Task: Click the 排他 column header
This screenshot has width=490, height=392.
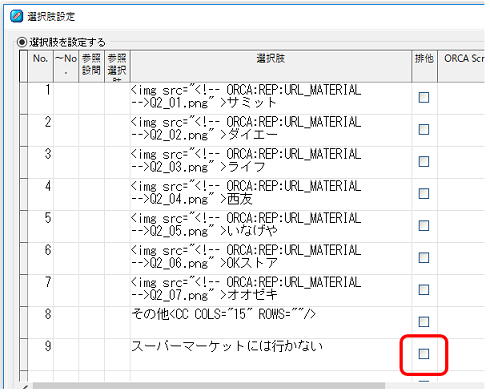Action: [424, 66]
